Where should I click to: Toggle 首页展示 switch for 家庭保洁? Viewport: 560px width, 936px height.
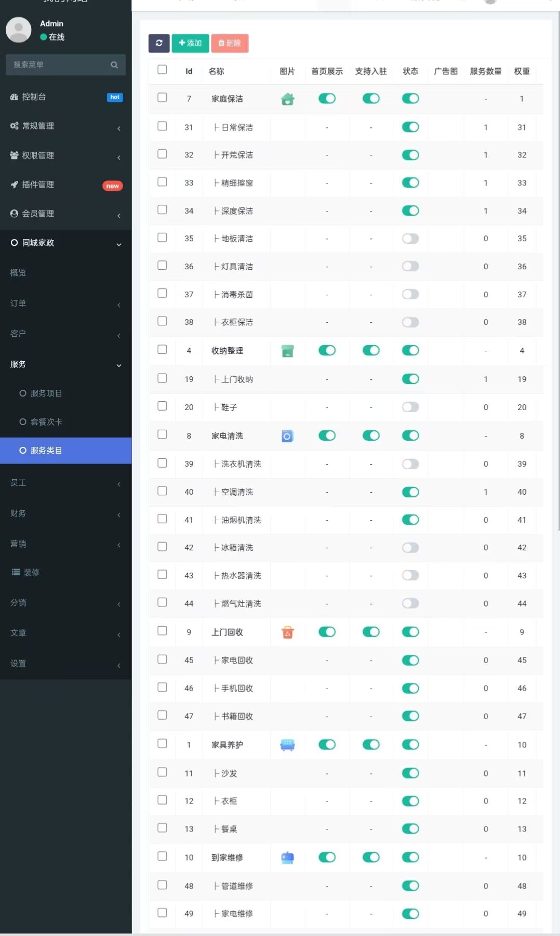tap(327, 99)
